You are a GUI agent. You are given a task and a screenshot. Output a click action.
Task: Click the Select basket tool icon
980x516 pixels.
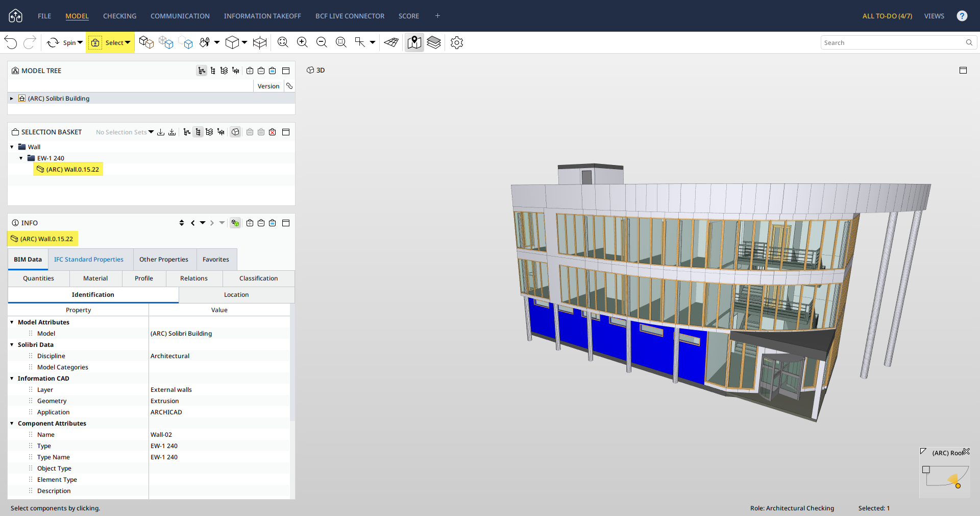click(x=95, y=43)
